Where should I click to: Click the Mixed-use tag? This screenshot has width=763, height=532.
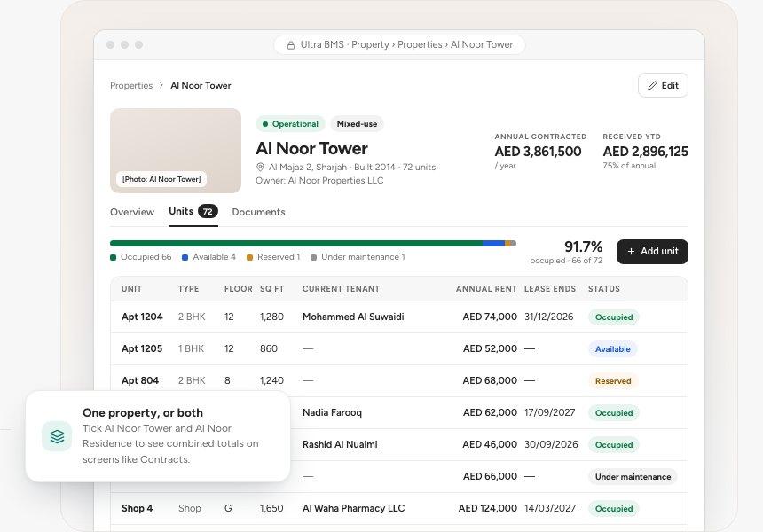[x=357, y=124]
